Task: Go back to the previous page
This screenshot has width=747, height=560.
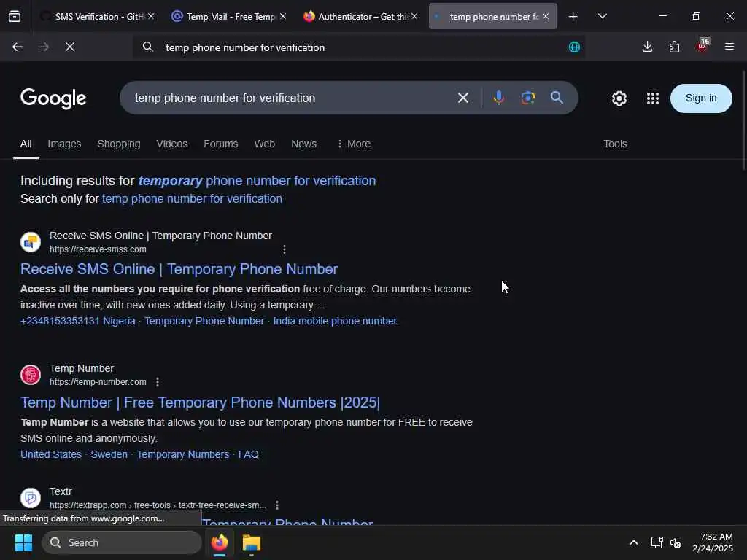Action: click(x=18, y=47)
